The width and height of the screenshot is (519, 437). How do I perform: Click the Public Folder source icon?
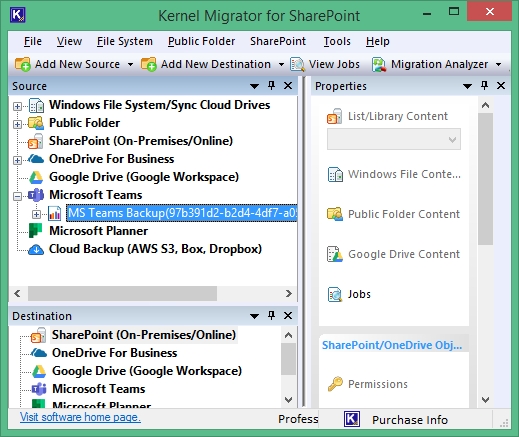click(x=36, y=123)
